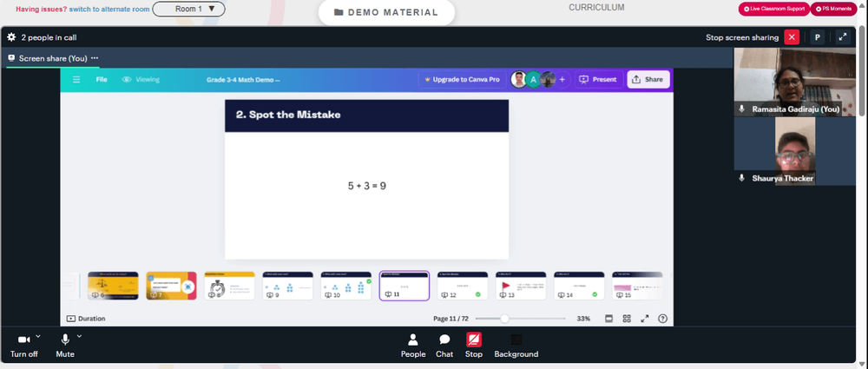
Task: Toggle thumbnail strip view icon
Action: [609, 319]
